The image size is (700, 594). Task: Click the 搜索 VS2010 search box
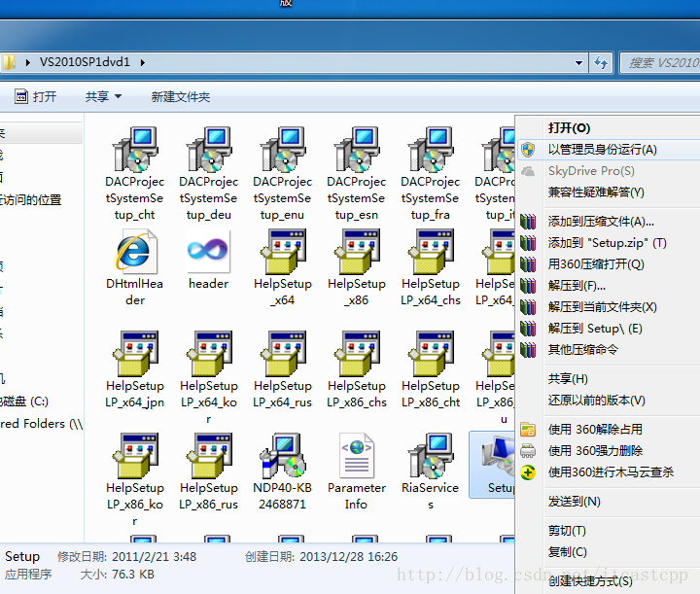tap(660, 63)
